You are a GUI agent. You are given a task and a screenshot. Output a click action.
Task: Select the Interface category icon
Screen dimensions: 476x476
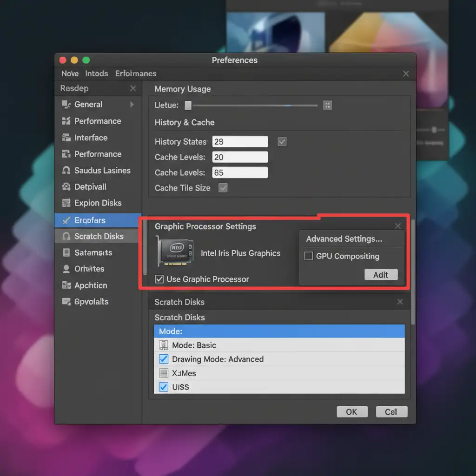[66, 138]
